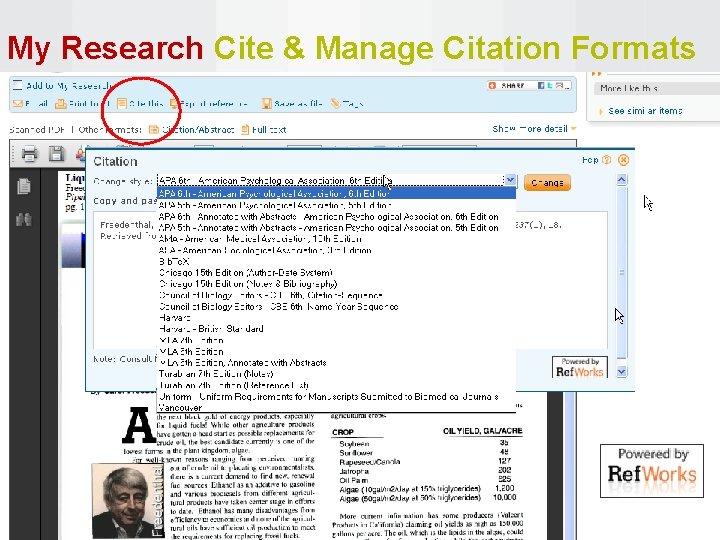Select ASA American Sociological Association style
The image size is (720, 540).
(x=336, y=250)
